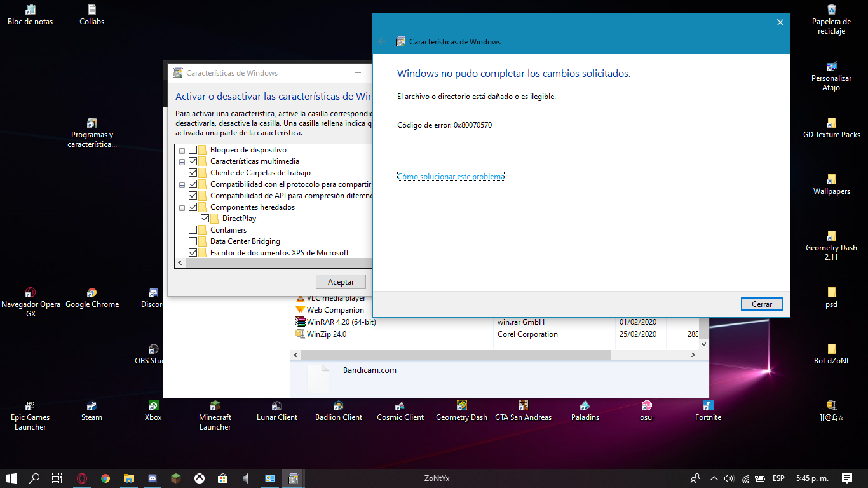Open GTA San Andreas desktop shortcut
Screen dimensions: 868x488
pos(523,407)
